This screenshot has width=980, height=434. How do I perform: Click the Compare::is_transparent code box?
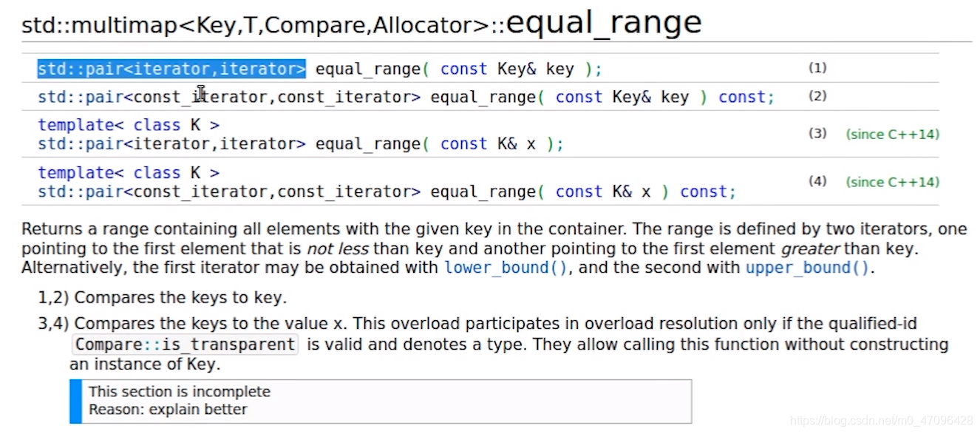point(185,345)
